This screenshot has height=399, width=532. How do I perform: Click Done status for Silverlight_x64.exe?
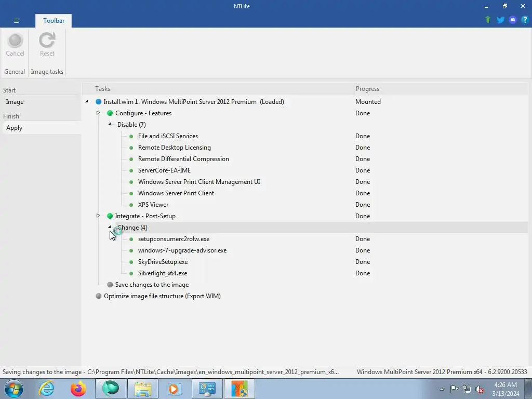362,273
